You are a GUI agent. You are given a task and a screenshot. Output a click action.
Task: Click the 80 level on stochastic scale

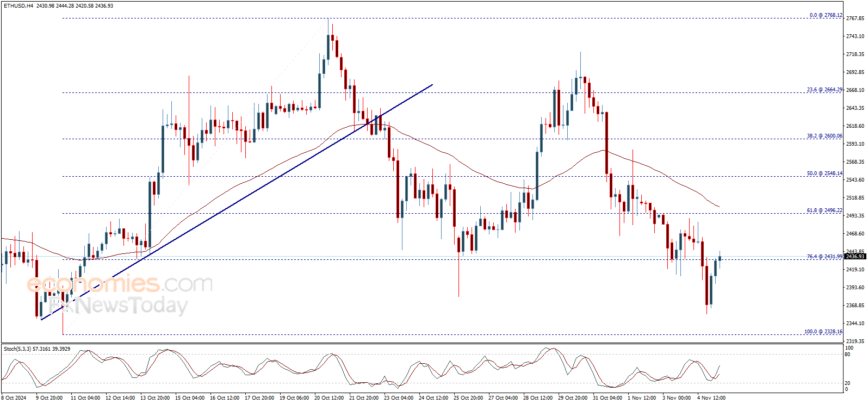(848, 355)
